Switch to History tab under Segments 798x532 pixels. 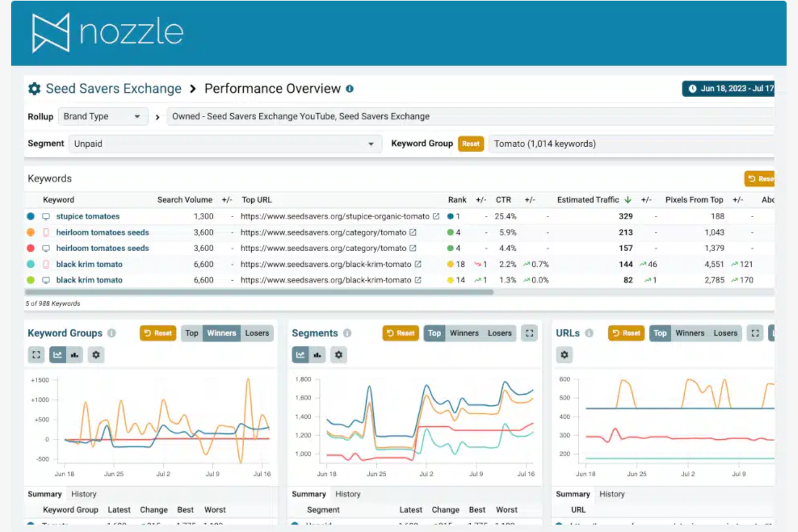point(348,494)
